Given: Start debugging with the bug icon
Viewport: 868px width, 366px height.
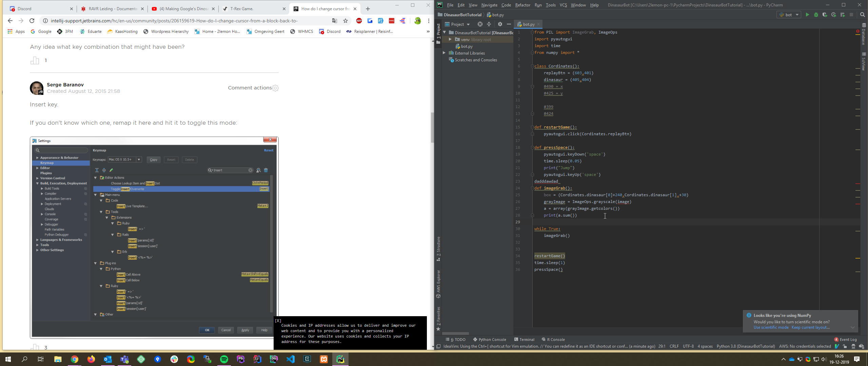Looking at the screenshot, I should coord(816,15).
